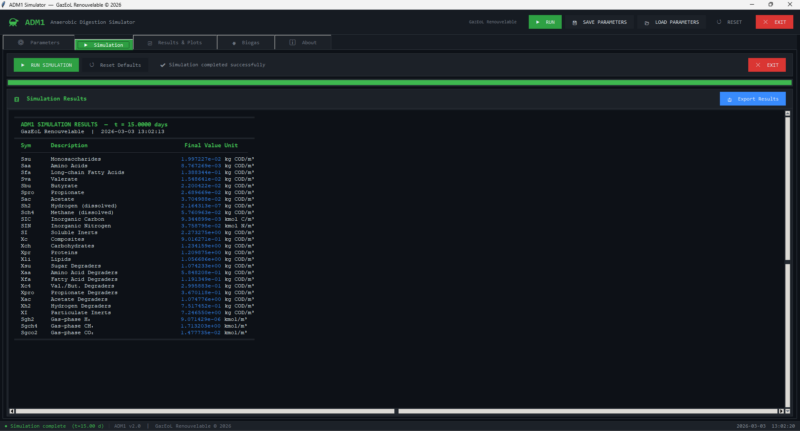
Task: Open the Load Parameters dialog
Action: coord(671,22)
